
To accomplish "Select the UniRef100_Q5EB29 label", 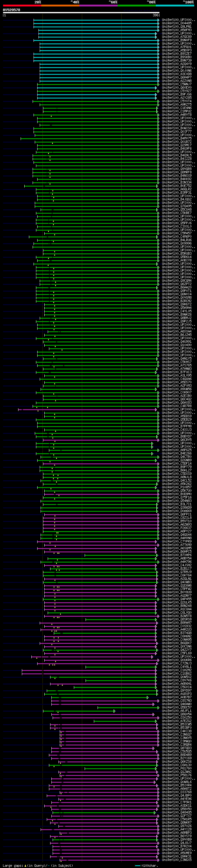I will pos(177,419).
